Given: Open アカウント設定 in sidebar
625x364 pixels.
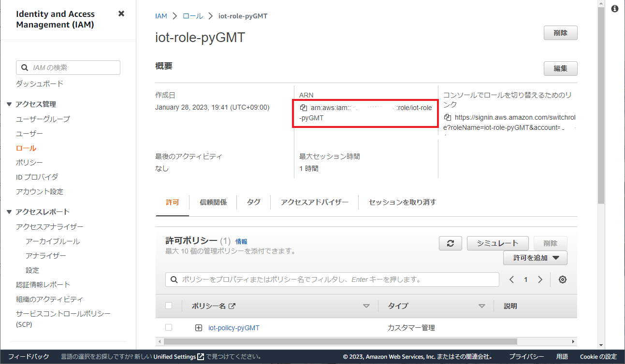Looking at the screenshot, I should click(40, 191).
